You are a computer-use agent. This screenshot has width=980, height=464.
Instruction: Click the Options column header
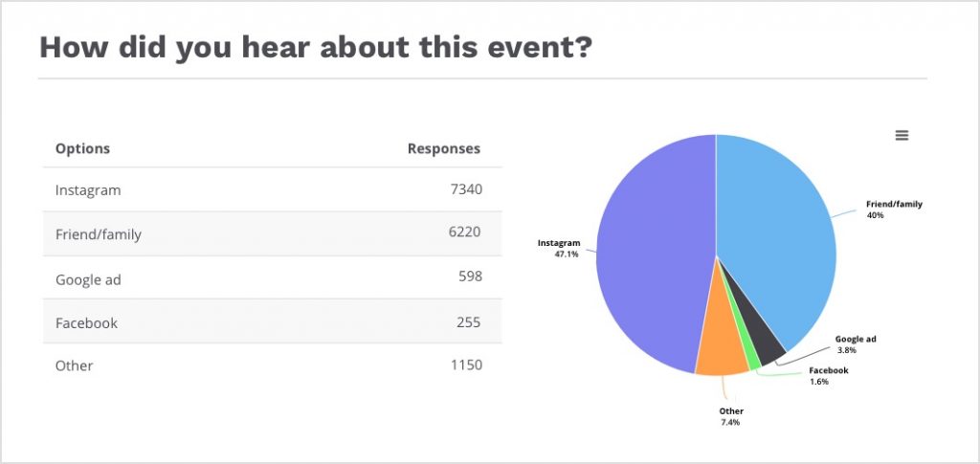point(82,148)
